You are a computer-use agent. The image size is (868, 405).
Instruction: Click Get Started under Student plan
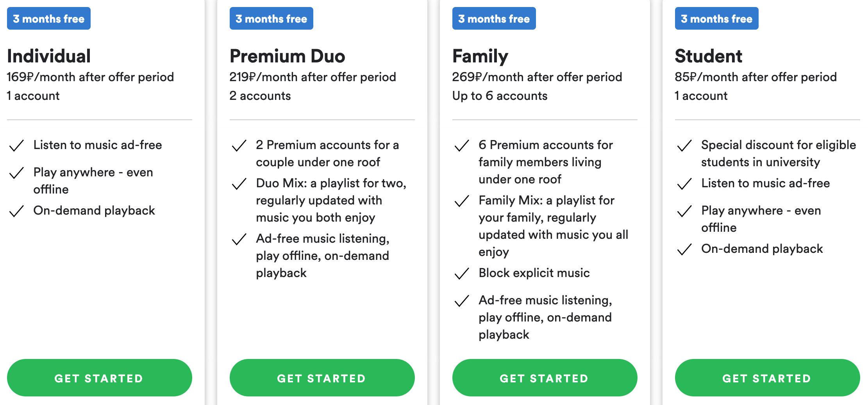[767, 378]
